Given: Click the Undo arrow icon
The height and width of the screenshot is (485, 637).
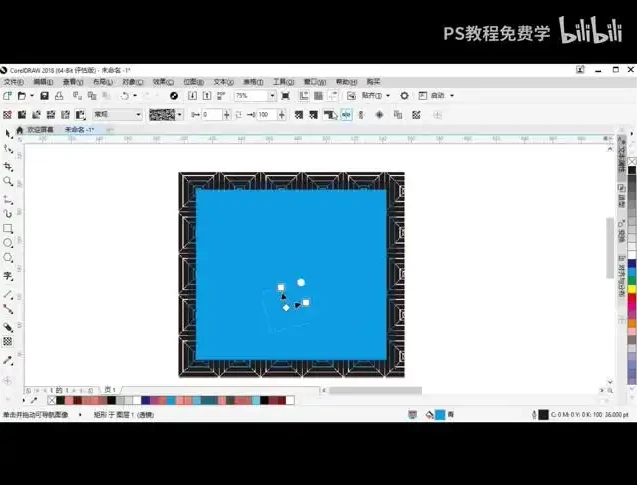Looking at the screenshot, I should point(125,96).
